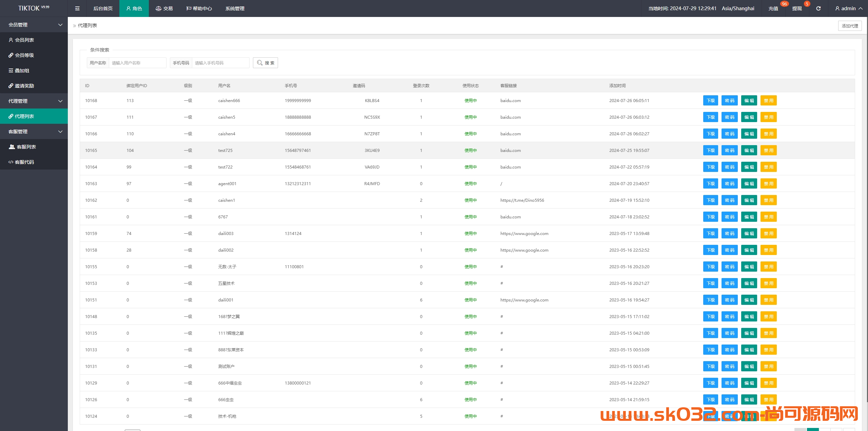Click 下级 for agent001 row
This screenshot has height=431, width=868.
pos(711,183)
